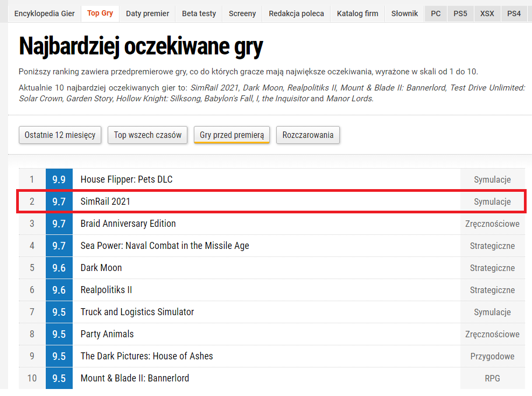This screenshot has height=396, width=532.
Task: Open the Katalog firm page
Action: tap(357, 13)
